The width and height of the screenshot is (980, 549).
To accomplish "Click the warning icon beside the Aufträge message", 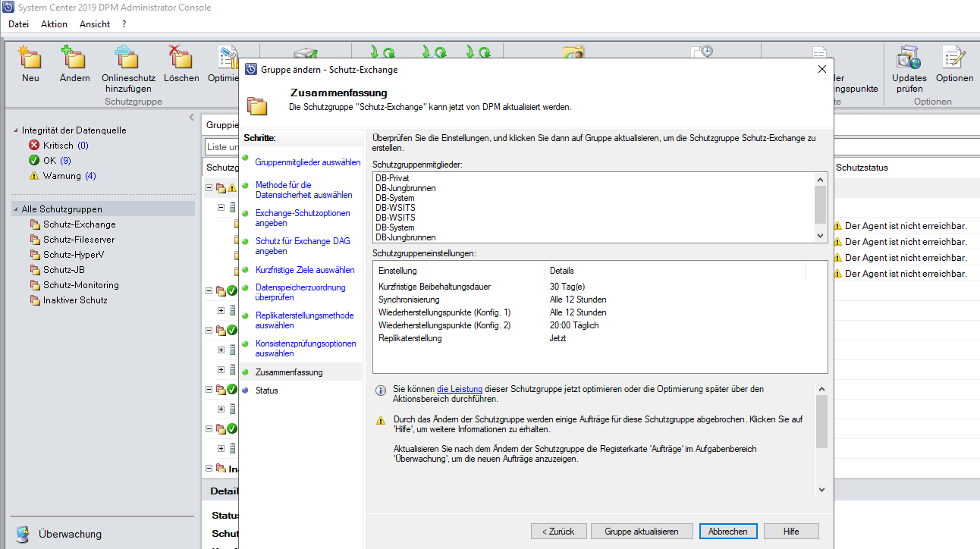I will click(x=382, y=420).
